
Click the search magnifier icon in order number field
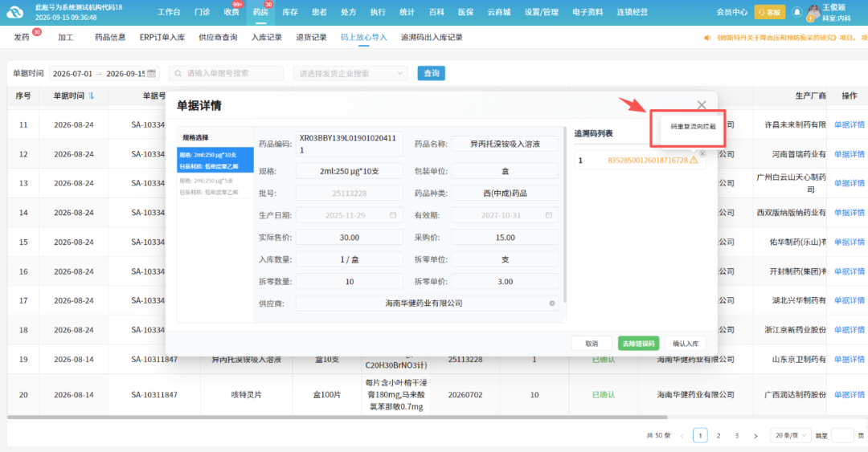coord(178,73)
